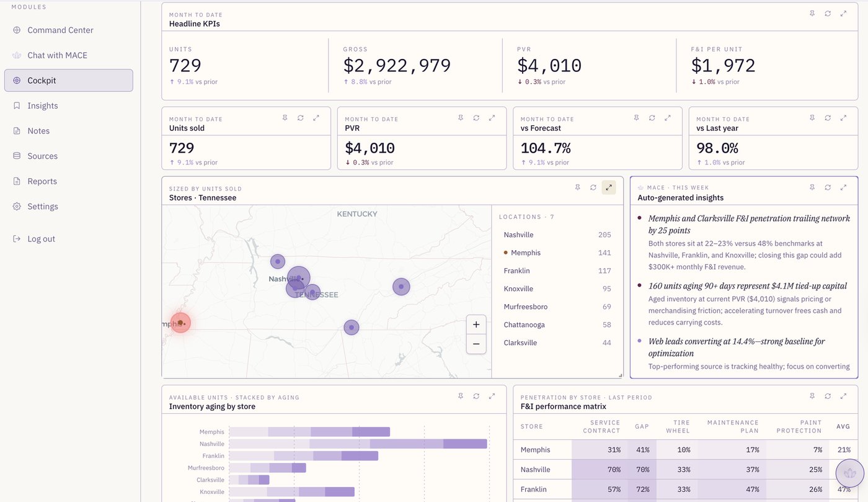Refresh the vs Last year card
The image size is (868, 502).
pos(828,118)
